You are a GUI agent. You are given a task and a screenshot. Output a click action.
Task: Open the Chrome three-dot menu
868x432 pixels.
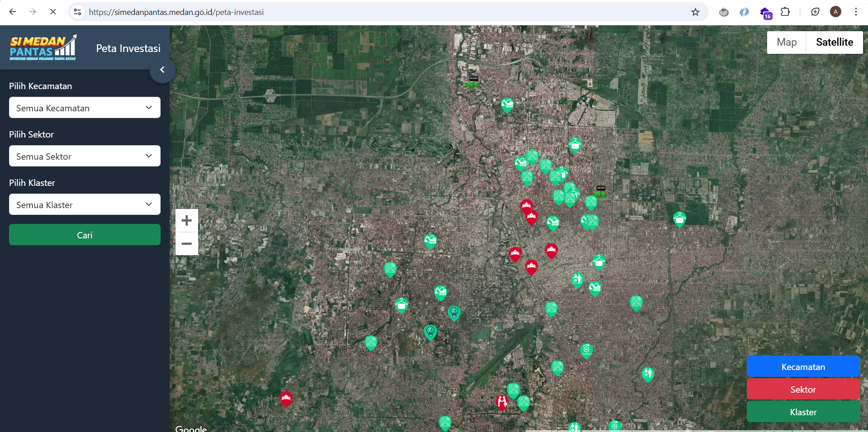[856, 12]
